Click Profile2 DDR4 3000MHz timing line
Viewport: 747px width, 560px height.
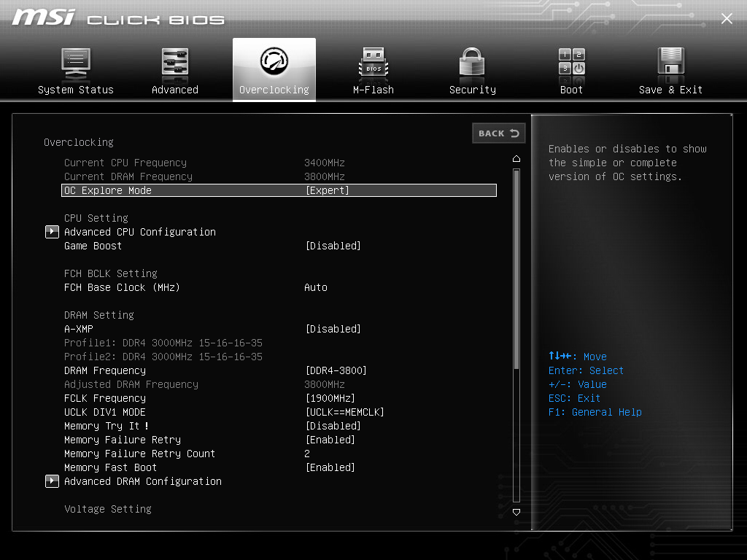(x=163, y=357)
